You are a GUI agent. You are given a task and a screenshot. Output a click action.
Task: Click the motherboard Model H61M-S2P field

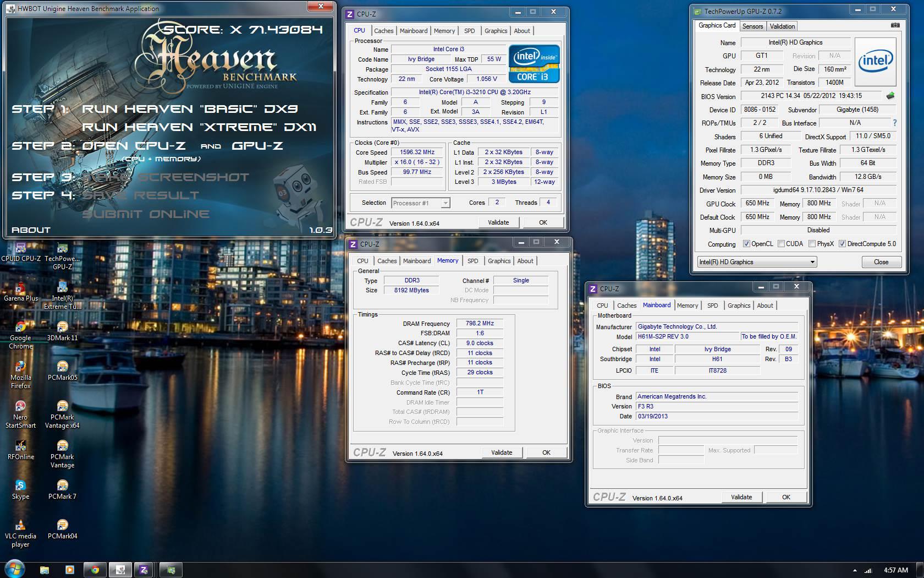pyautogui.click(x=686, y=337)
